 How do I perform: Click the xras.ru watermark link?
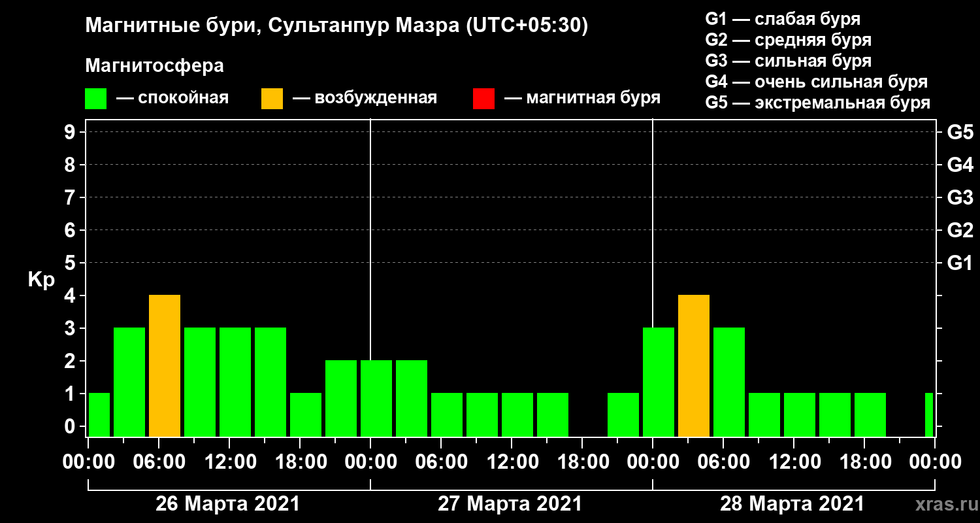(x=943, y=504)
